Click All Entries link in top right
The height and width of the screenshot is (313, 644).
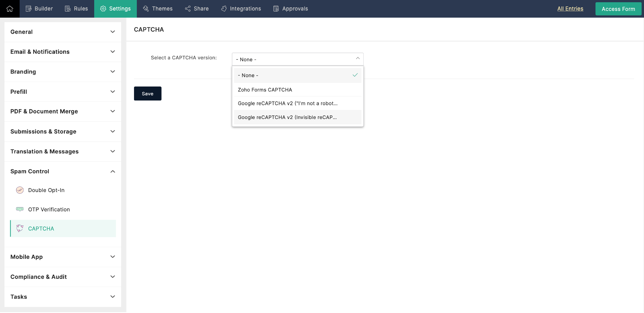point(570,8)
